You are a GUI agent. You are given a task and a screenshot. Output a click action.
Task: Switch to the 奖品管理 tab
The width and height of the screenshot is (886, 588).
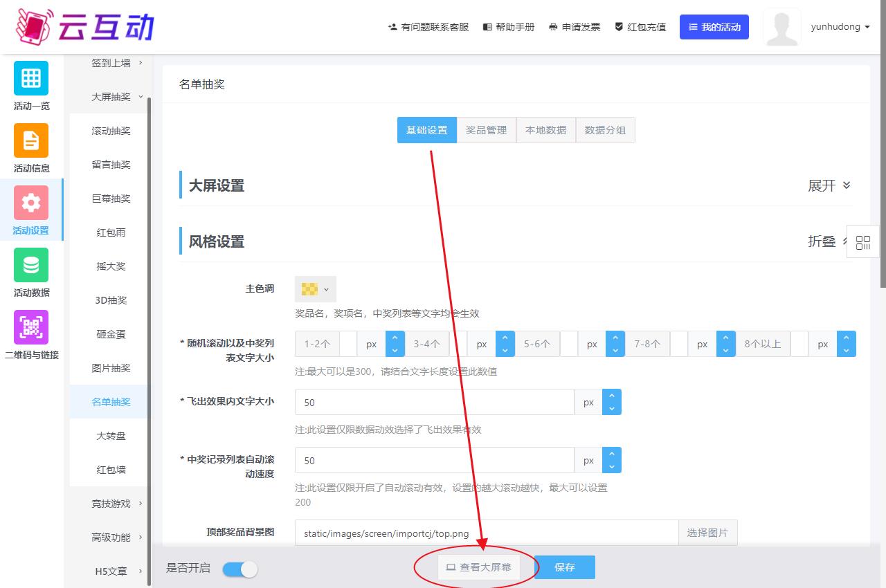pos(486,130)
